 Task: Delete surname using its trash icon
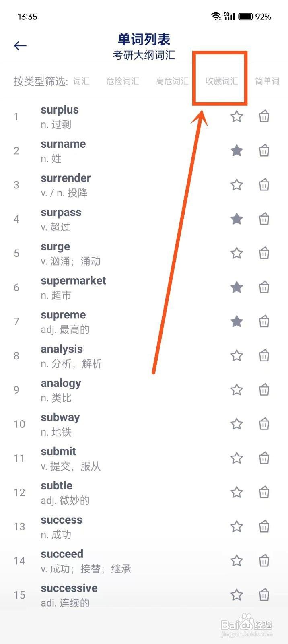pos(264,151)
